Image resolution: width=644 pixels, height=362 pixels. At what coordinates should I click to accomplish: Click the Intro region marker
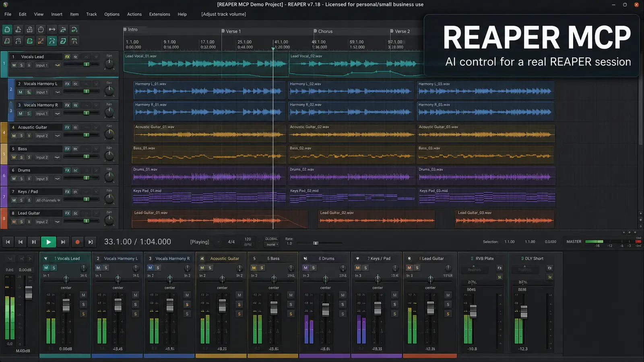point(130,29)
